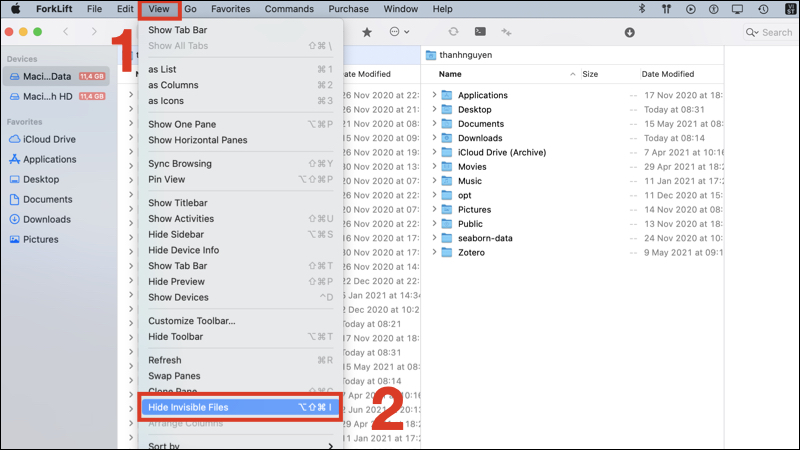This screenshot has width=800, height=450.
Task: Choose Show One Pane
Action: coord(240,124)
